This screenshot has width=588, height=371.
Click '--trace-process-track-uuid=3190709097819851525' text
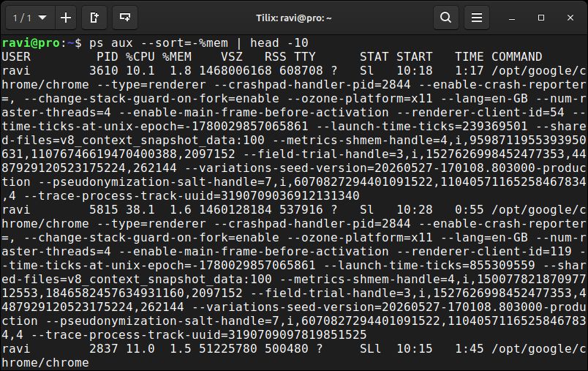point(199,334)
